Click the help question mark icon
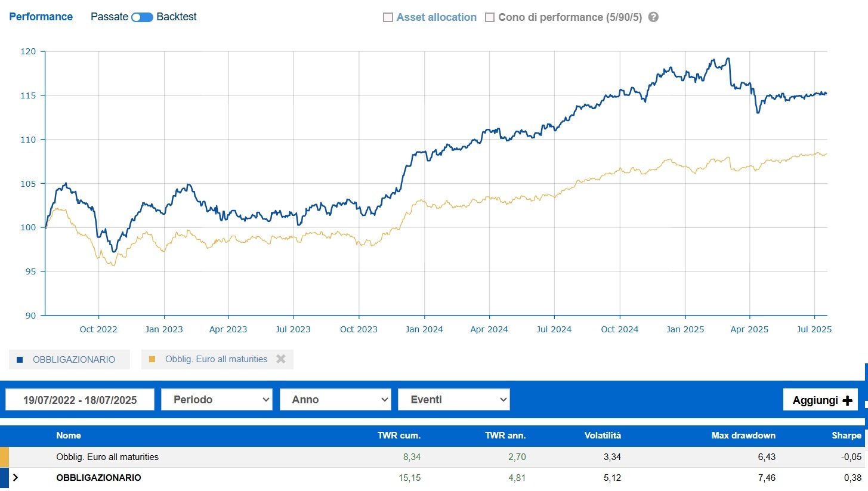This screenshot has width=868, height=491. (x=653, y=17)
